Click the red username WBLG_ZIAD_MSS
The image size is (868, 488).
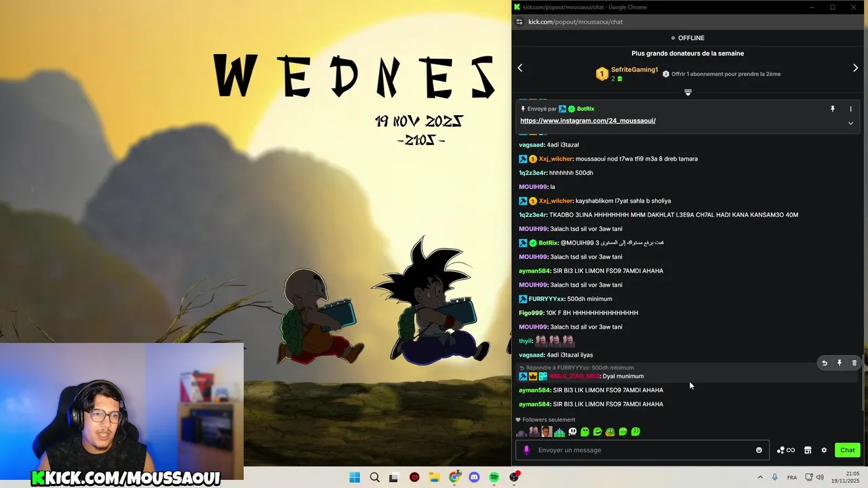574,376
